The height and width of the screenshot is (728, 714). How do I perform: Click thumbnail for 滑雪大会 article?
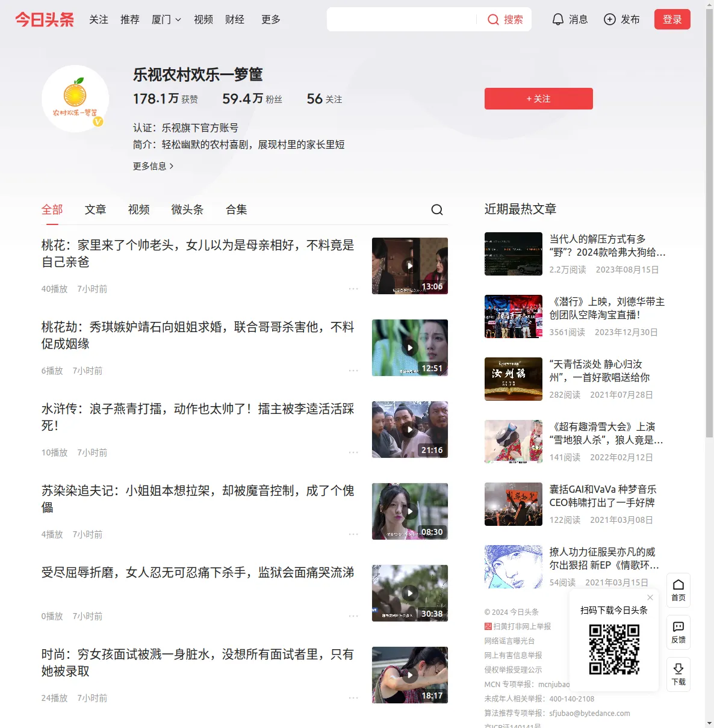coord(514,442)
